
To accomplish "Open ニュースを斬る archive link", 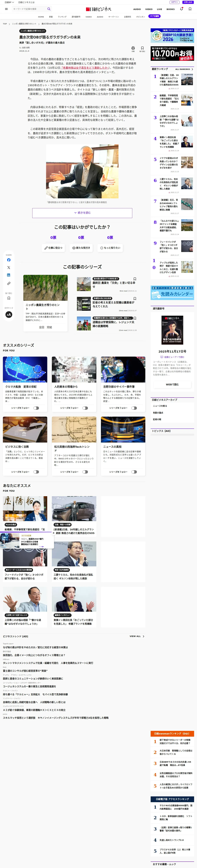I will click(160, 406).
